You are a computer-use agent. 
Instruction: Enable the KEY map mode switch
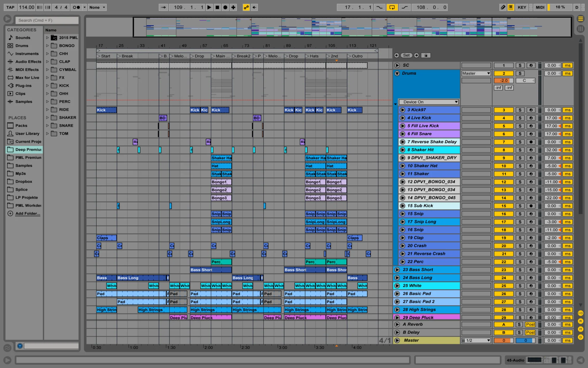point(522,7)
